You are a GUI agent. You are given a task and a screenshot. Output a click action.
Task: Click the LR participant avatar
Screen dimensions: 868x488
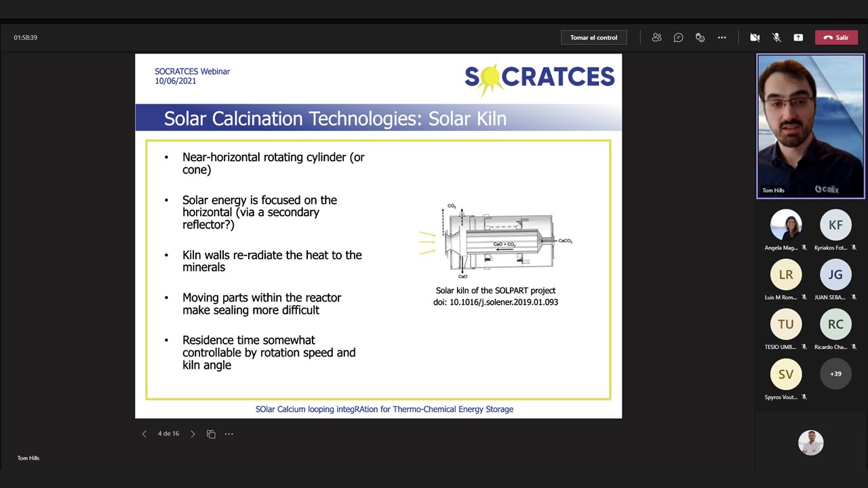coord(786,275)
